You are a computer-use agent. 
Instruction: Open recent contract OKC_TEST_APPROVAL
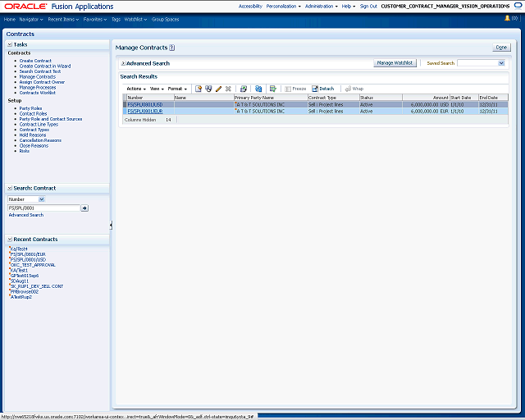pos(33,265)
